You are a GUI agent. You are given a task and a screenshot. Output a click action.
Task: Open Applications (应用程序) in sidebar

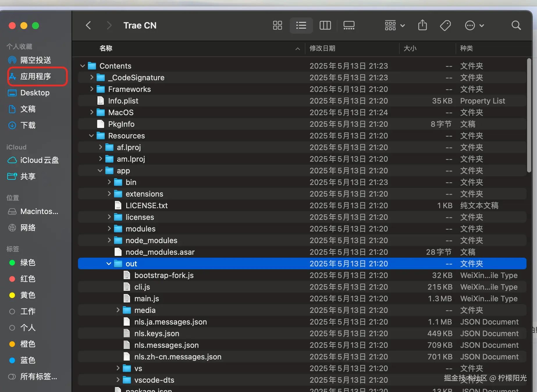36,76
